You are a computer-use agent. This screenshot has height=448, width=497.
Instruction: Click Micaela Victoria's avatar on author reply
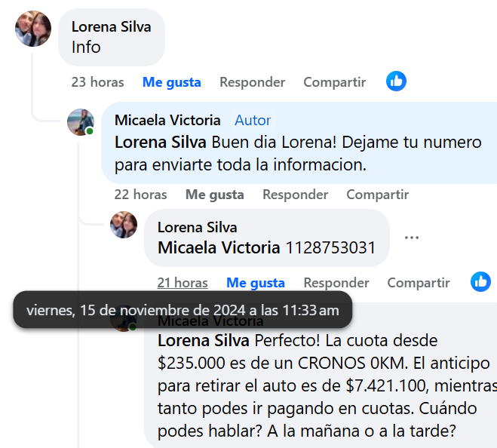point(81,121)
